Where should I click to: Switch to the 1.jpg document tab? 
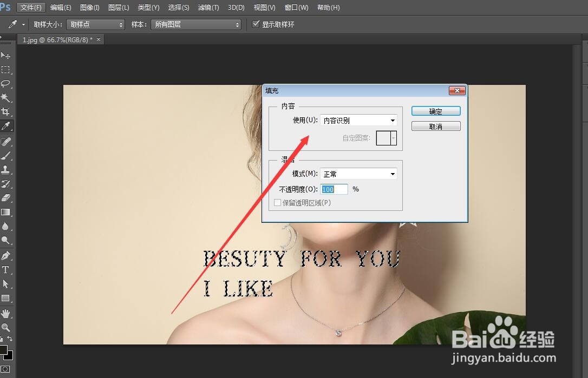(57, 39)
